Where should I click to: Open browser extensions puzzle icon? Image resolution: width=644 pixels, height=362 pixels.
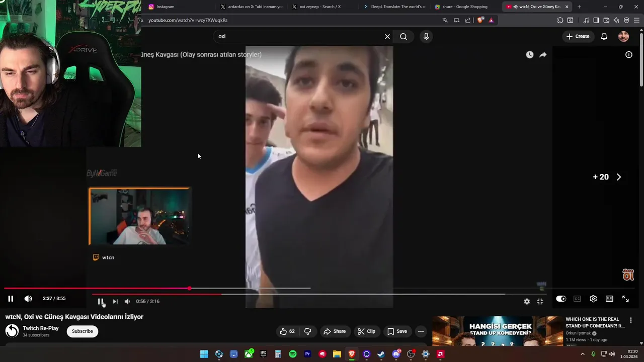(560, 20)
